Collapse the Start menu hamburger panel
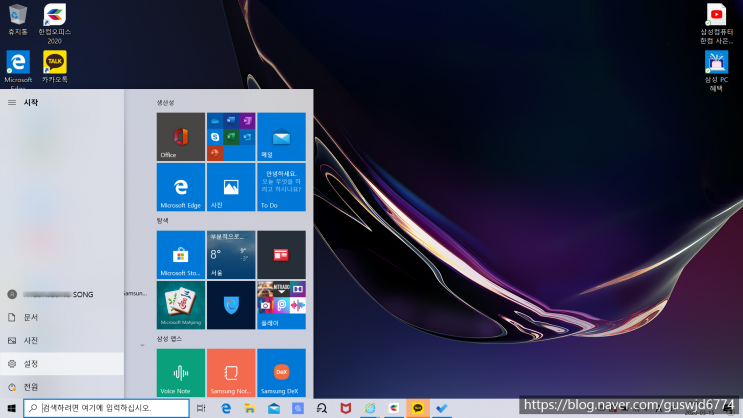The width and height of the screenshot is (743, 418). point(12,102)
